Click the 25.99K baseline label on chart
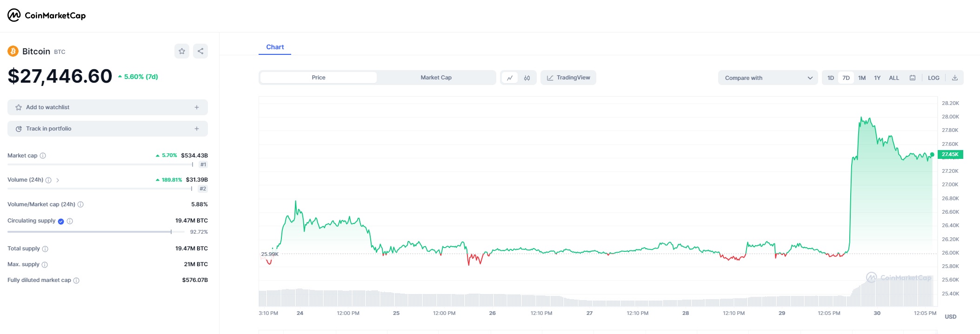 point(270,254)
